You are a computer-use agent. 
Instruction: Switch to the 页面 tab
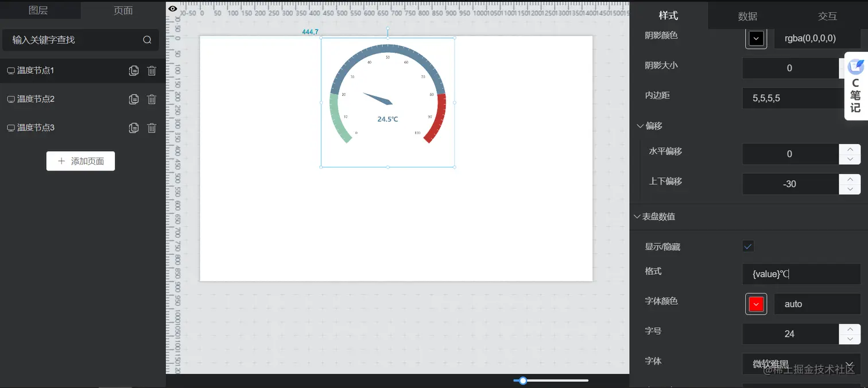pyautogui.click(x=123, y=10)
